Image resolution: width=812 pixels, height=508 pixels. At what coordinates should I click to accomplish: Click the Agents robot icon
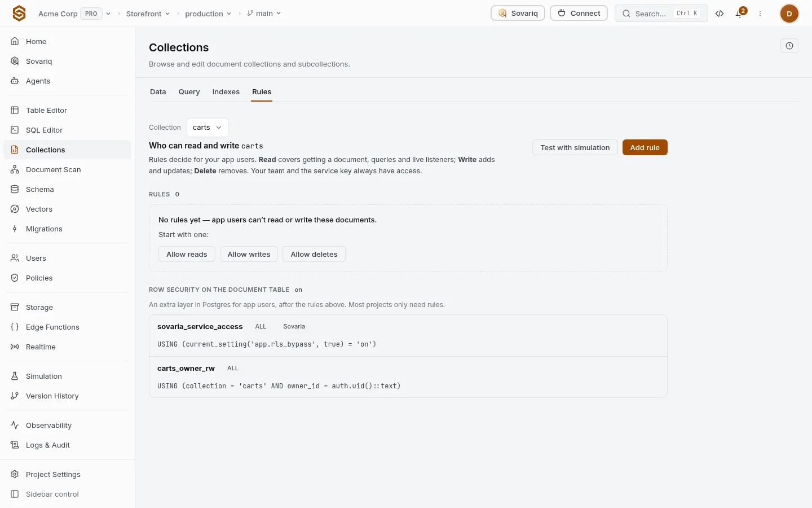15,81
